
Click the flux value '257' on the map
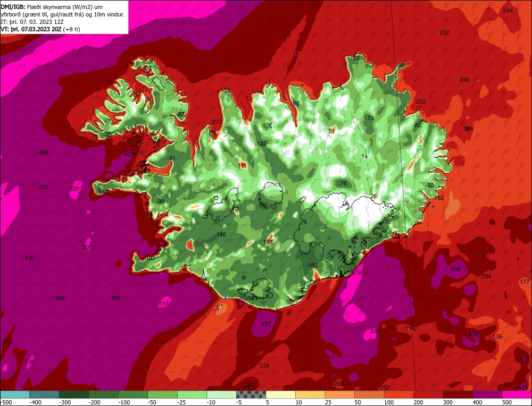coord(444,32)
